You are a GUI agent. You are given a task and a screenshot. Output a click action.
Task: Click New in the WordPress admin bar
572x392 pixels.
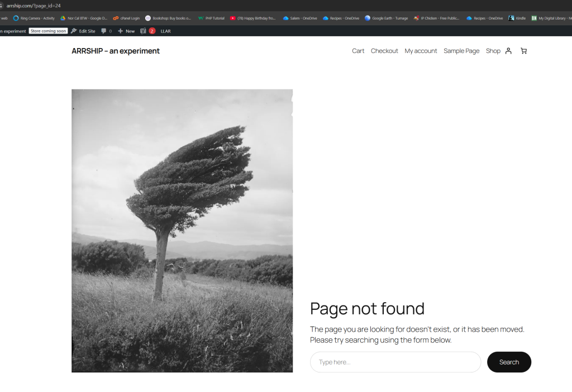(126, 31)
